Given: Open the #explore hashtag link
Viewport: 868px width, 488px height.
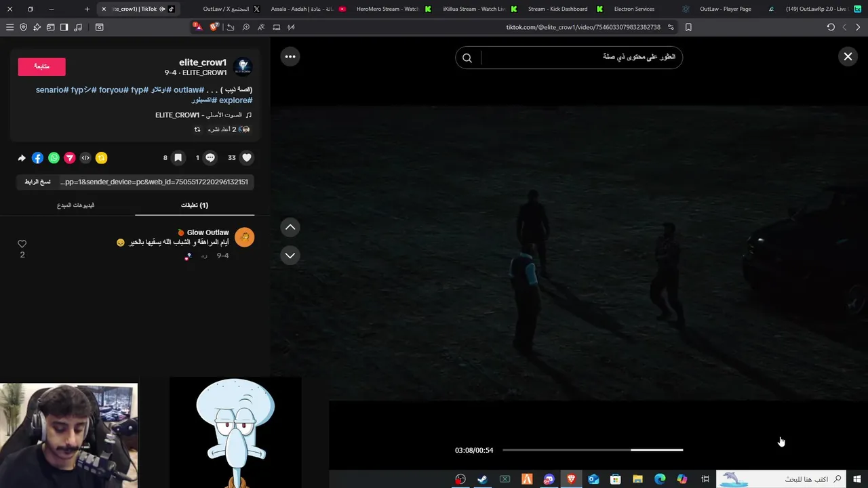Looking at the screenshot, I should click(235, 100).
